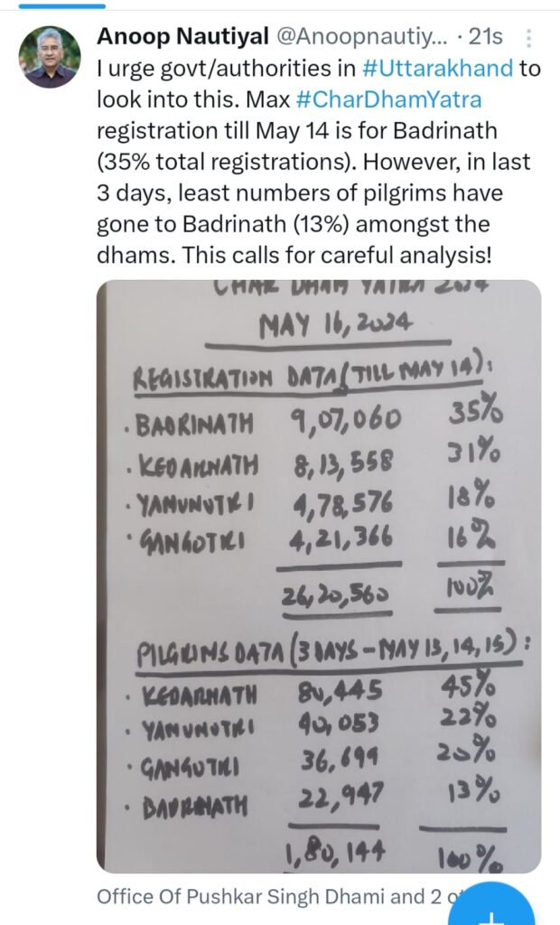Open the #CharDhamYatra hashtag
Viewport: 560px width, 925px height.
(x=387, y=99)
